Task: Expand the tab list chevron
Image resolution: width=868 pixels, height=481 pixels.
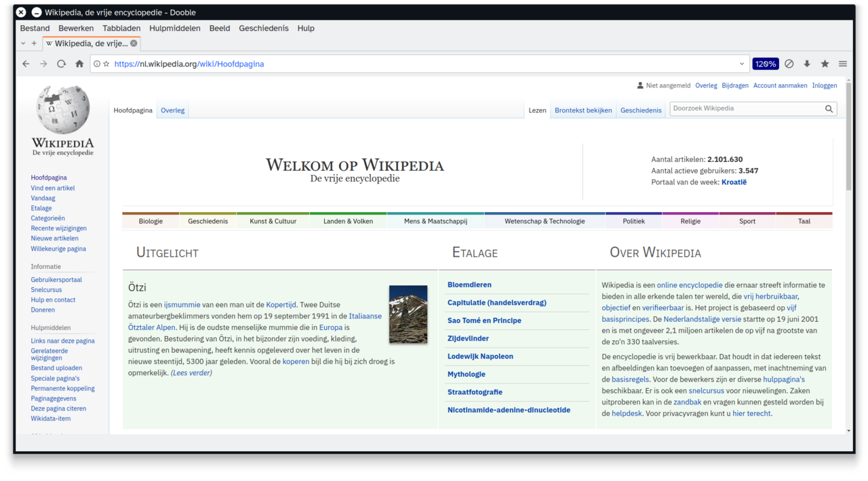Action: [22, 43]
